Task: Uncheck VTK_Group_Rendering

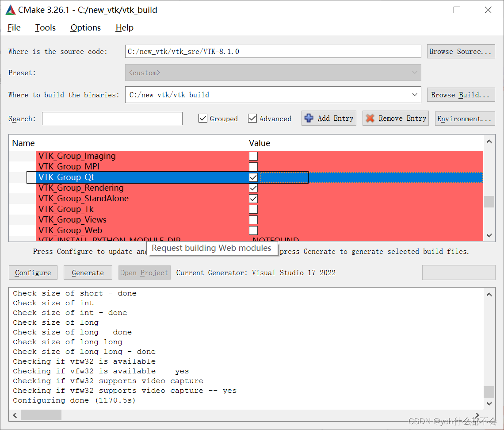Action: [x=253, y=188]
